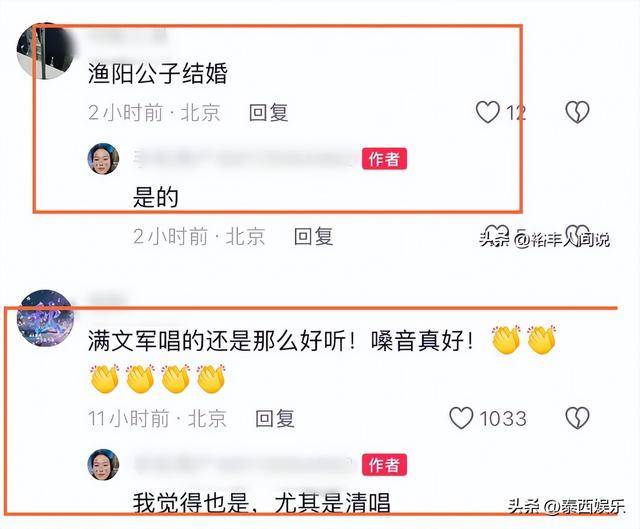Tap the 1033 like count
The image size is (640, 529).
coord(503,419)
